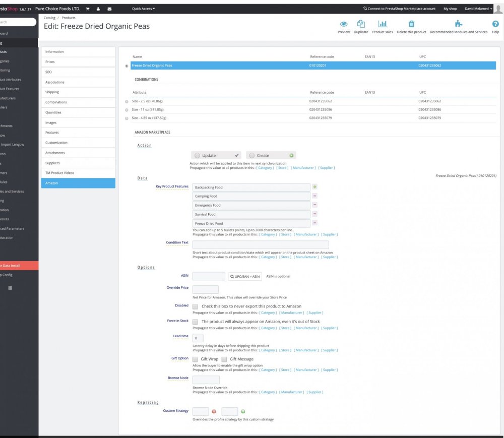Select the Size - 11 oz combination radio

click(127, 110)
